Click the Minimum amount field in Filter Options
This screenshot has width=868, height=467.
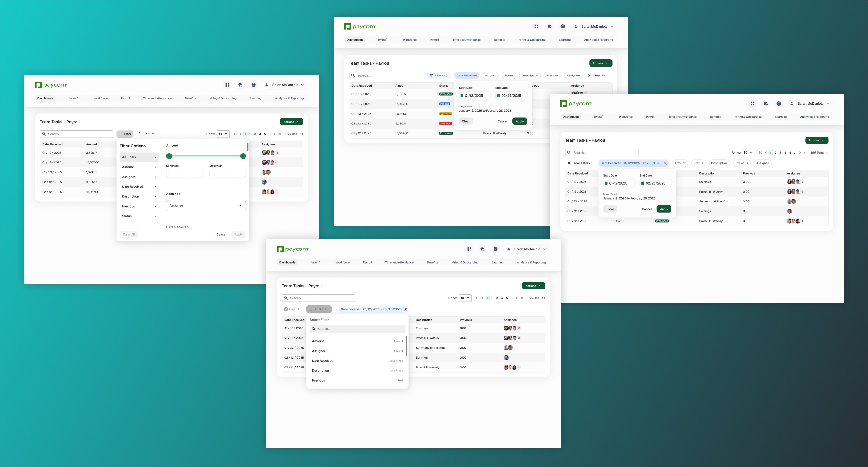[184, 174]
